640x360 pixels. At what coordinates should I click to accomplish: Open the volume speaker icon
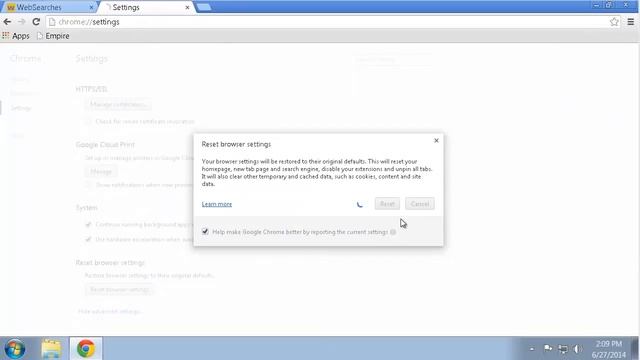tap(577, 349)
